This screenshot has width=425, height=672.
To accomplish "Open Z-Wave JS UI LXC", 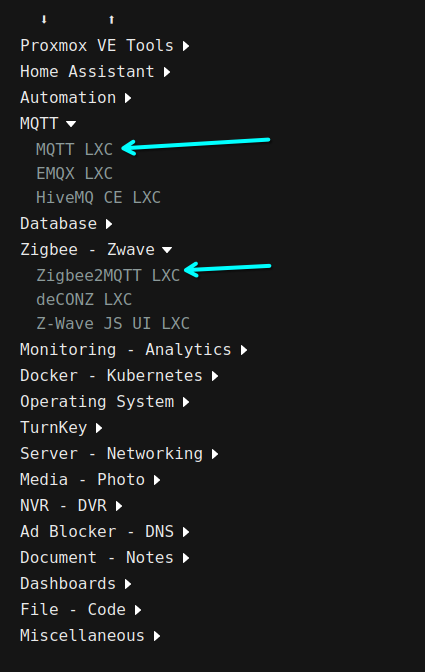I will tap(113, 324).
